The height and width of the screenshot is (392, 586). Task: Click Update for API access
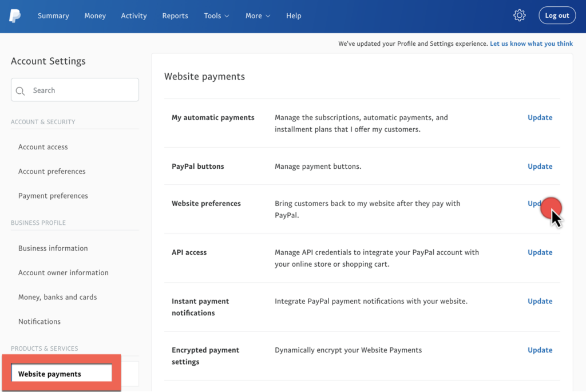point(540,252)
